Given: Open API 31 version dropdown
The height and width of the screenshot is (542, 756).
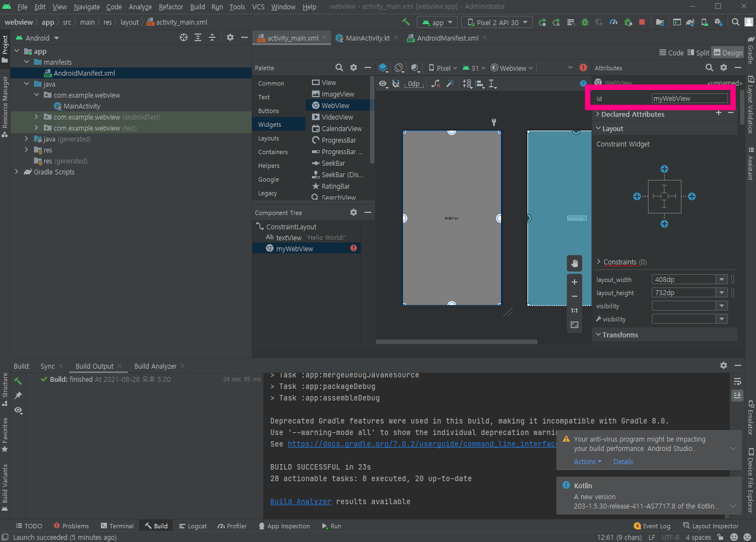Looking at the screenshot, I should (x=474, y=68).
